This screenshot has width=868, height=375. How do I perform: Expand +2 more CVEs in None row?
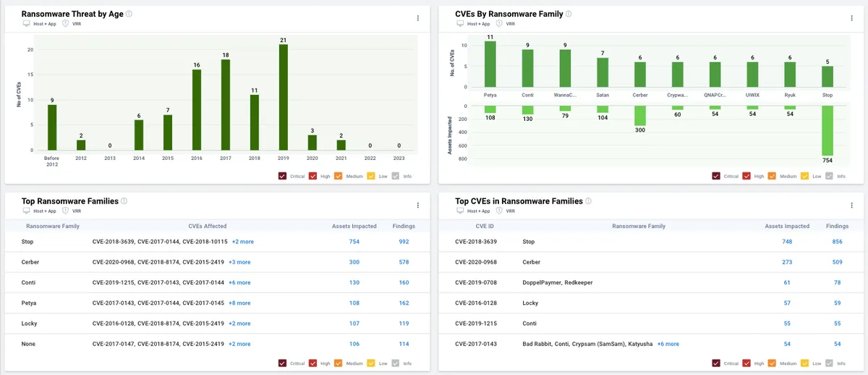(240, 344)
